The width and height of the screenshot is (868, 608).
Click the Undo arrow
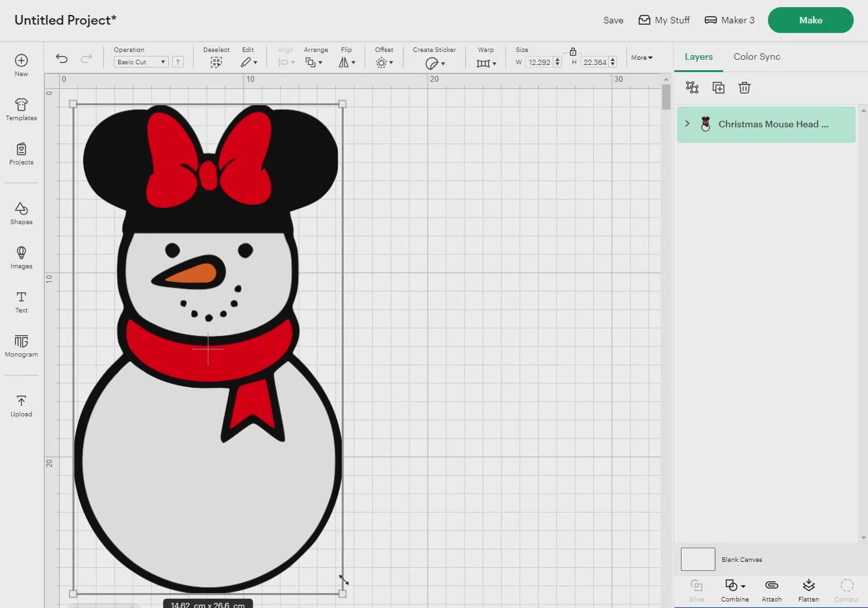tap(62, 58)
